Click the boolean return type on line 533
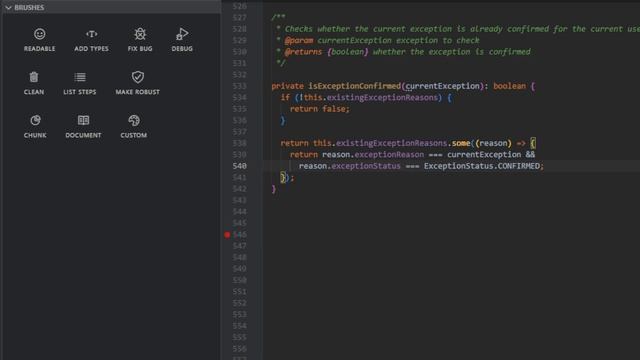640x360 pixels. (x=509, y=86)
